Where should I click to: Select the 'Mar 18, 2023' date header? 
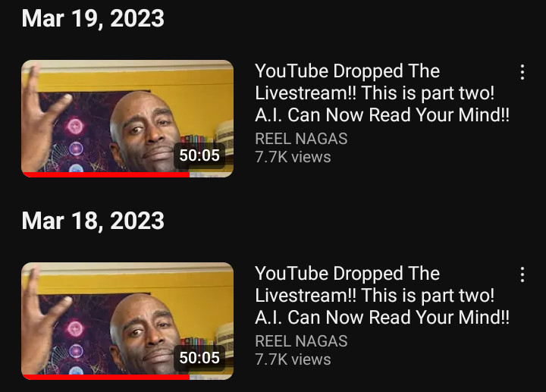pyautogui.click(x=93, y=221)
